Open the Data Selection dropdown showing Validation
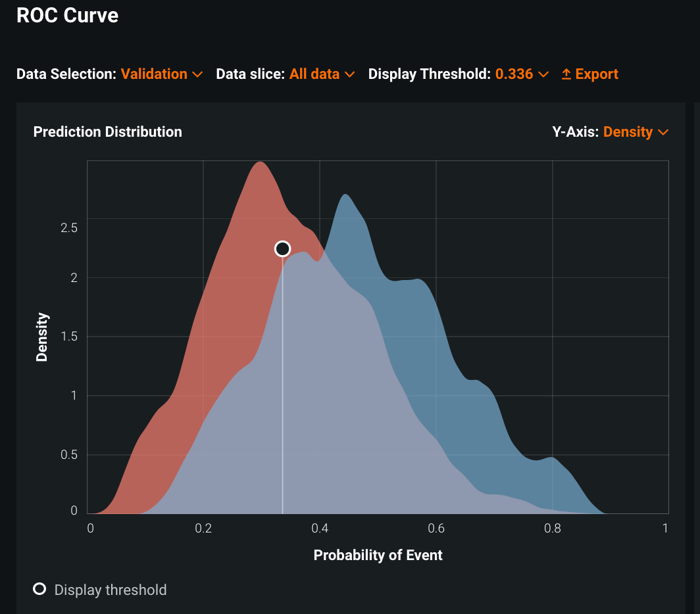Screen dimensions: 700x614 [155, 74]
